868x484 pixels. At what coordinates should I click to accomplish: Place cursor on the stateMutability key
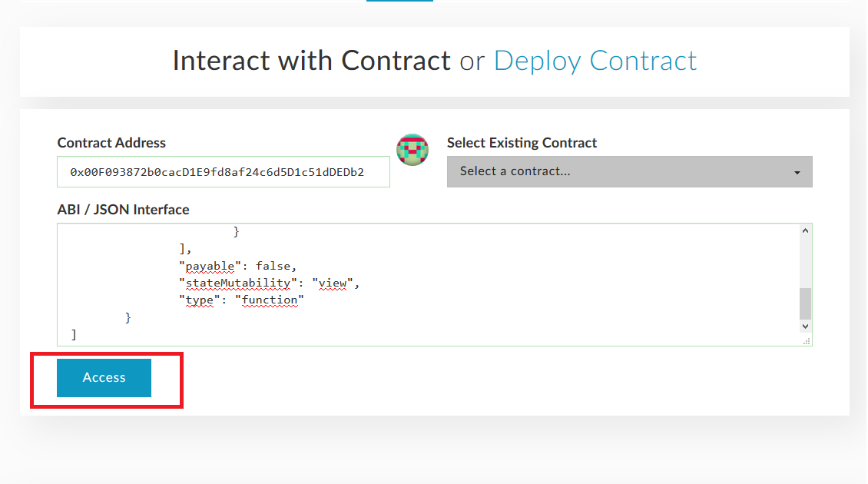click(238, 283)
